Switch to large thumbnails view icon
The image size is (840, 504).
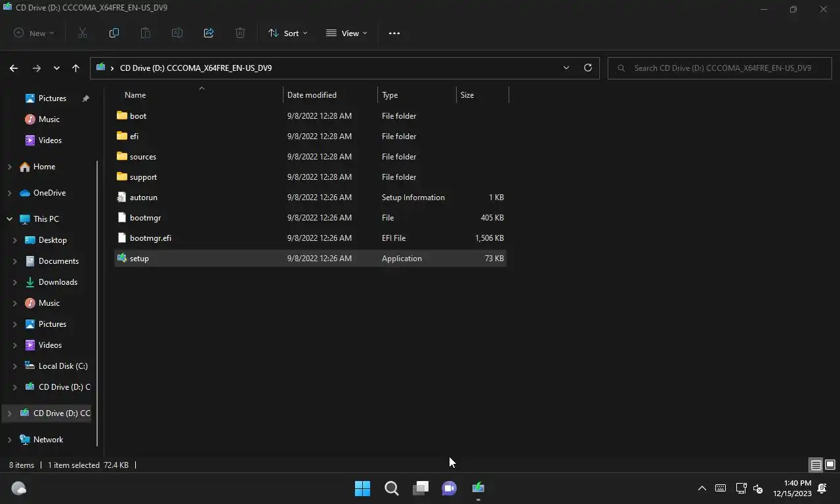point(830,465)
